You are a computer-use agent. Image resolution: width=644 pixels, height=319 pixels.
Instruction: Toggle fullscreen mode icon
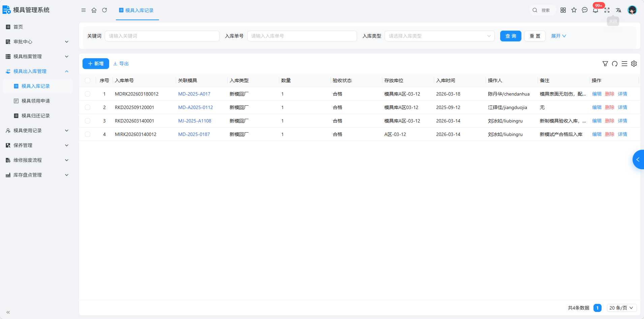(x=607, y=10)
